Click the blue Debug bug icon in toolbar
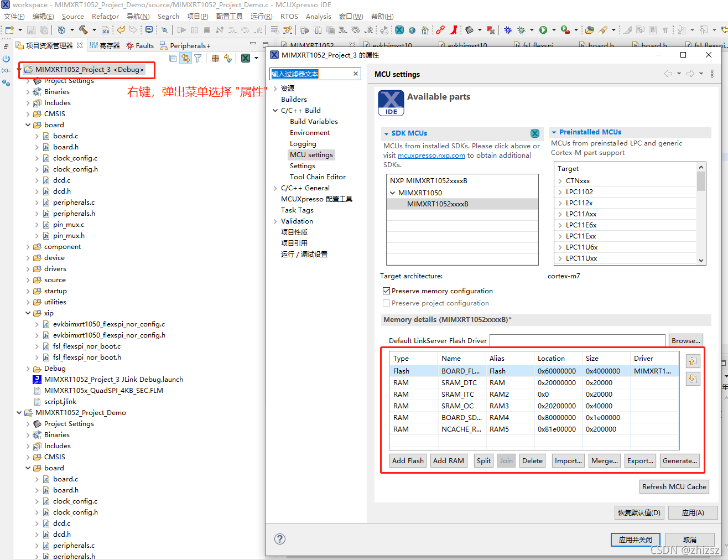Image resolution: width=728 pixels, height=560 pixels. (508, 30)
